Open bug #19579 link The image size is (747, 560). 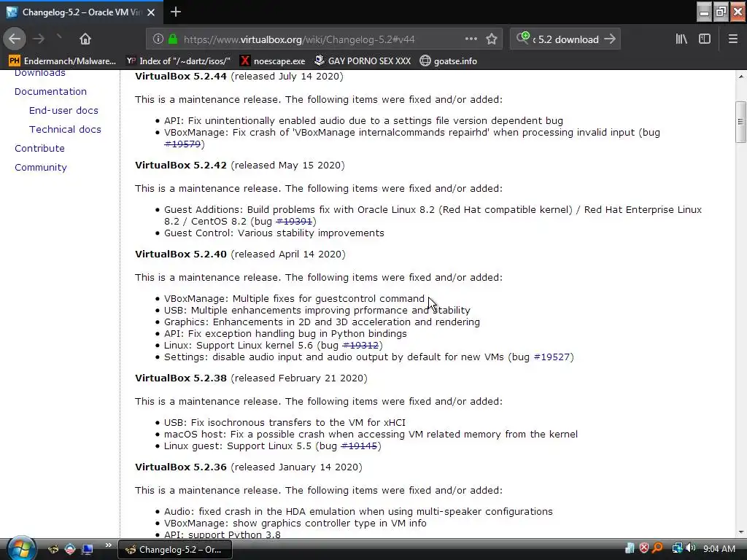click(x=182, y=144)
